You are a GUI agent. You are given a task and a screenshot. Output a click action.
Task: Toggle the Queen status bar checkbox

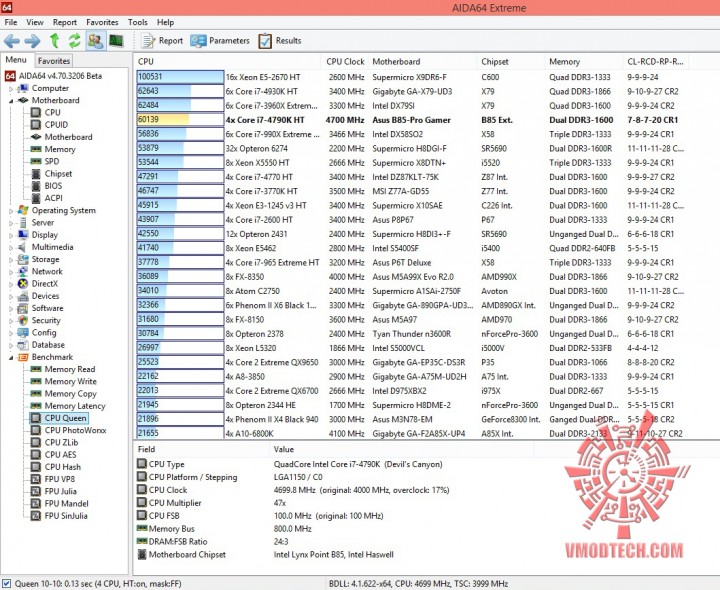(7, 584)
